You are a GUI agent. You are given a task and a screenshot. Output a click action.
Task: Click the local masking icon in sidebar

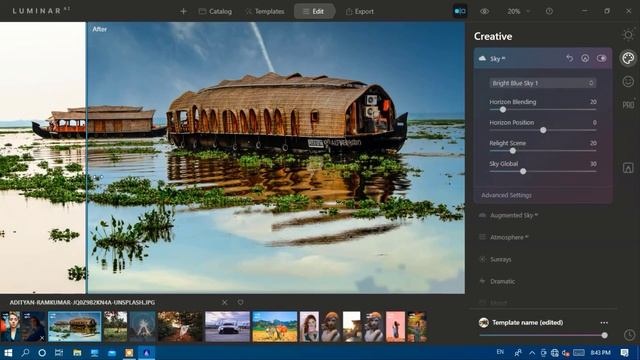(628, 168)
